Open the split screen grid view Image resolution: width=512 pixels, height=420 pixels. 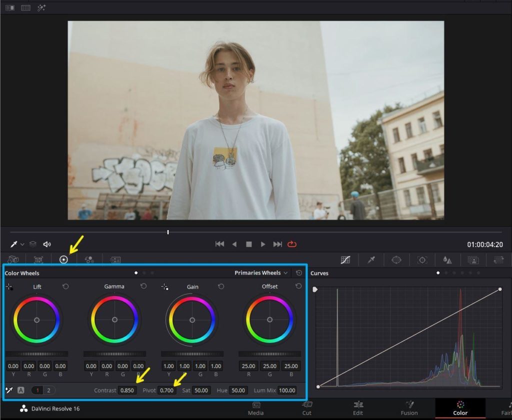(26, 8)
